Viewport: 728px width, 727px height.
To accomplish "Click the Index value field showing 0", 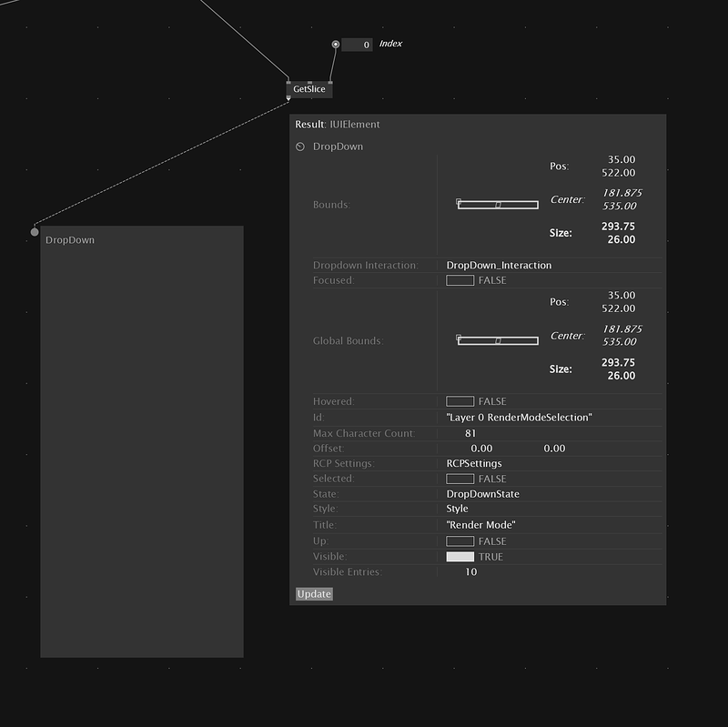I will tap(358, 45).
